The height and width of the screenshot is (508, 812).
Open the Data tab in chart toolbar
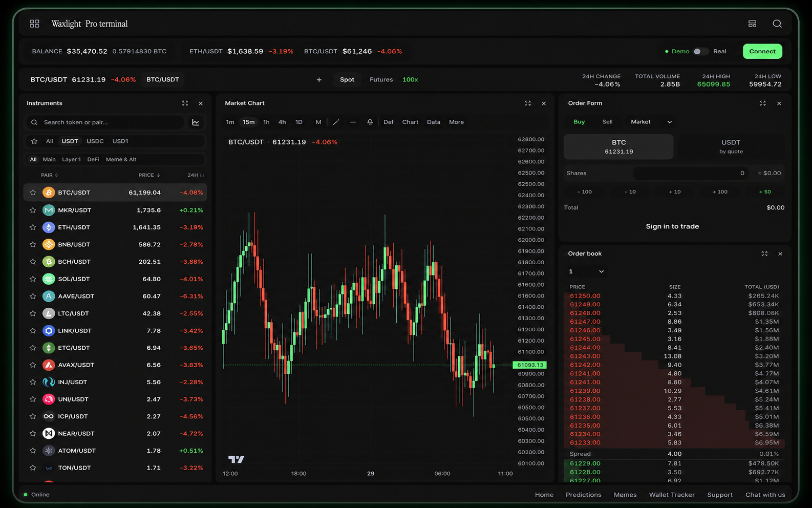[x=434, y=122]
